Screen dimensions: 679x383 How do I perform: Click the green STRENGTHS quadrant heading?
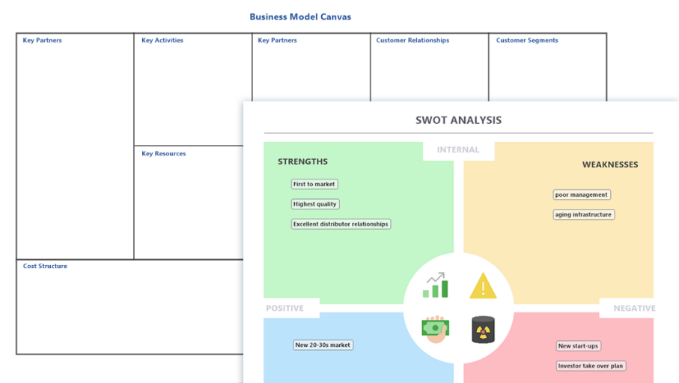click(303, 162)
